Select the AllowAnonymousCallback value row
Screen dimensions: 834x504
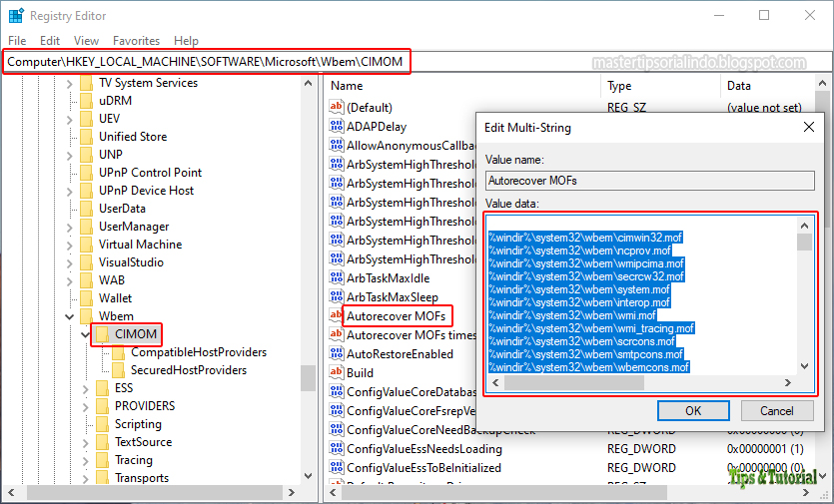click(x=412, y=145)
